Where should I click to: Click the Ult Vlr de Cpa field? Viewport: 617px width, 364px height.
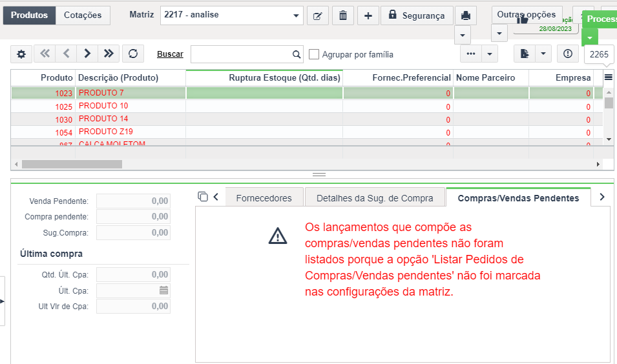point(133,306)
